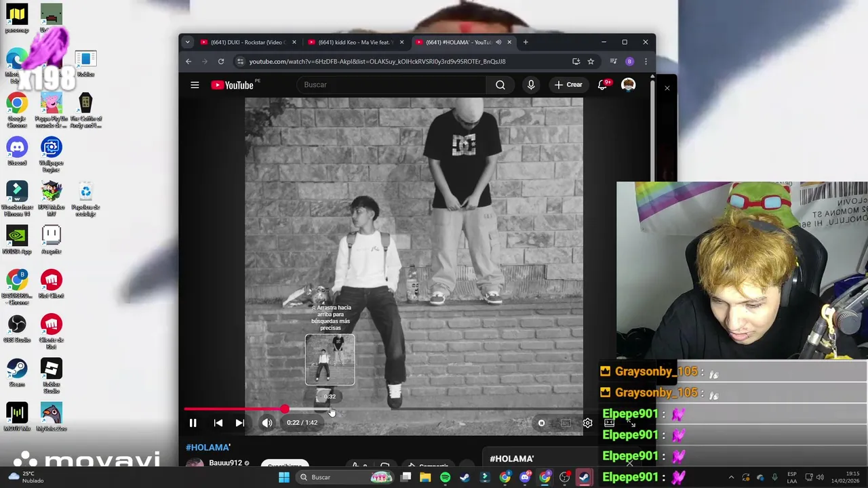This screenshot has width=868, height=488.
Task: Open the YouTube hamburger guide menu
Action: 195,85
